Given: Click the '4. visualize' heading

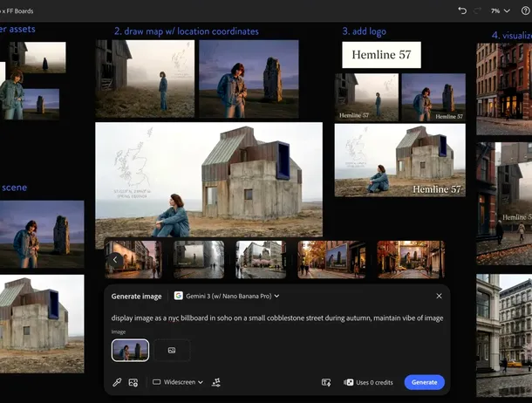Looking at the screenshot, I should (x=512, y=35).
